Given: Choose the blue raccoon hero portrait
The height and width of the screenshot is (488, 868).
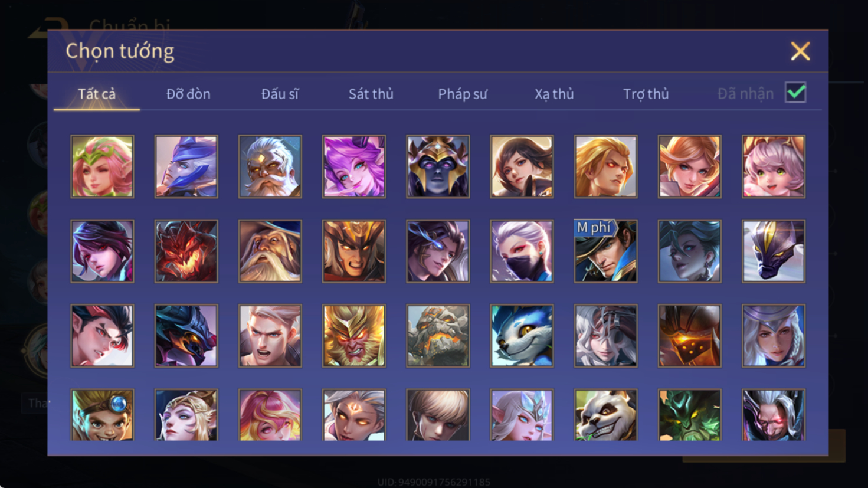Looking at the screenshot, I should [522, 336].
